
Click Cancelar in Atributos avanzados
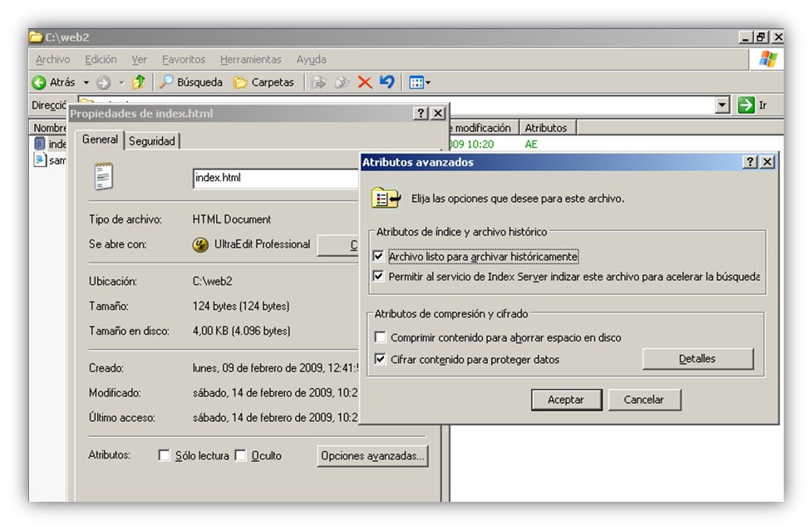[643, 400]
